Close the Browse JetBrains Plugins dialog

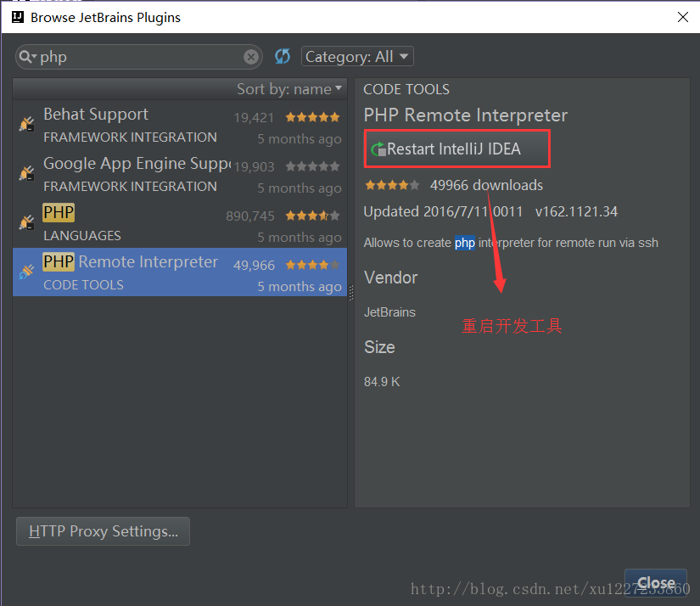[682, 17]
